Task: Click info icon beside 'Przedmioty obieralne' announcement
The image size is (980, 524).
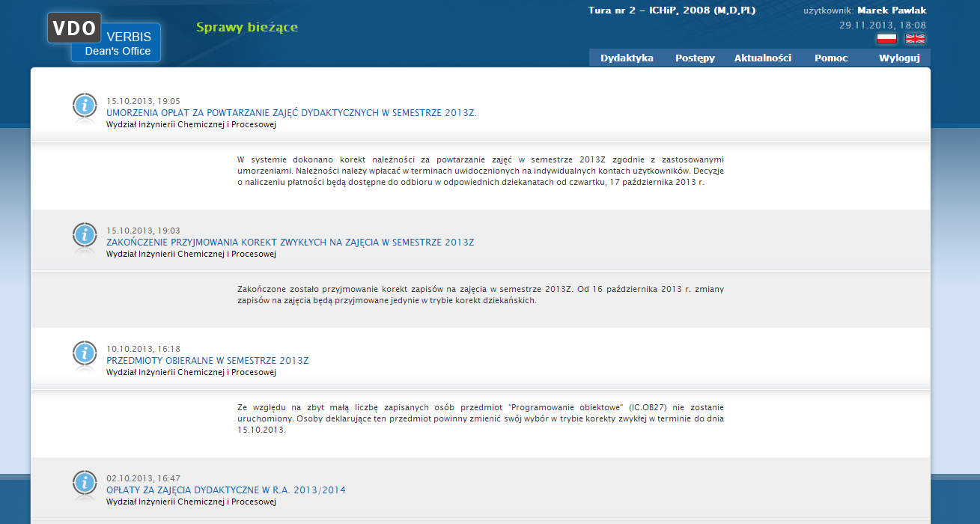Action: (85, 355)
